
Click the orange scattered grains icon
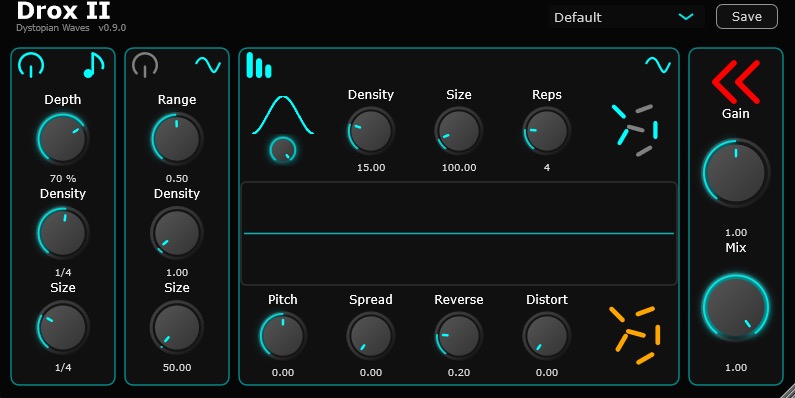[635, 335]
